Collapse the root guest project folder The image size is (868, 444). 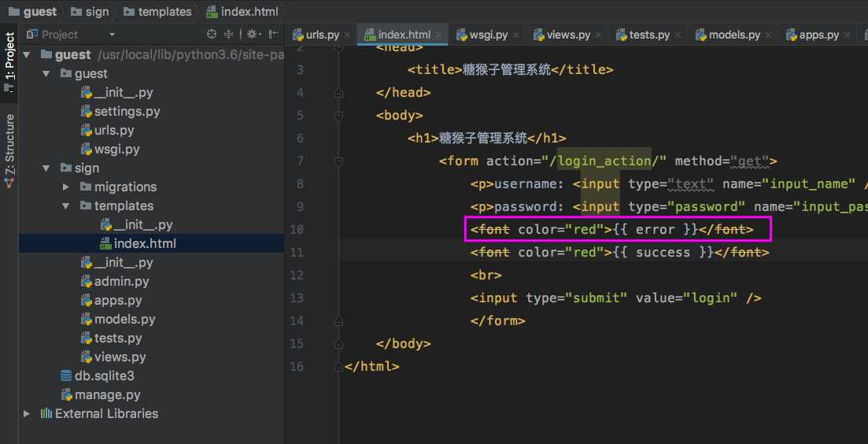tap(27, 55)
